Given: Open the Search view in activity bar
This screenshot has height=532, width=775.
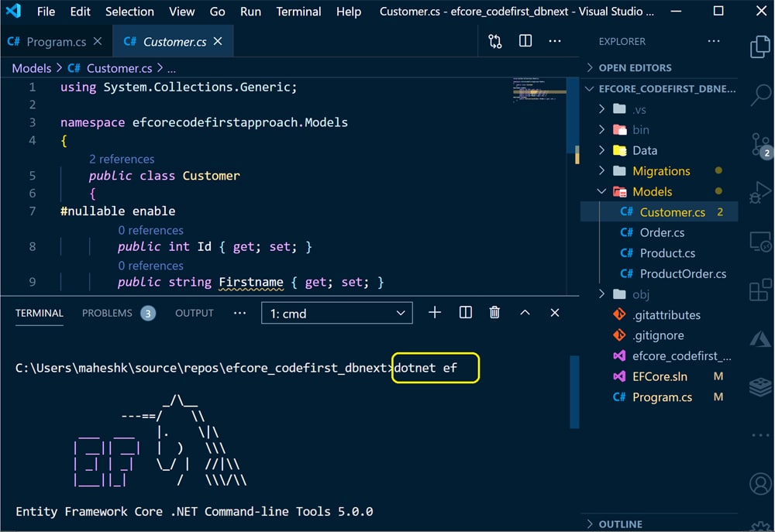Looking at the screenshot, I should point(759,94).
